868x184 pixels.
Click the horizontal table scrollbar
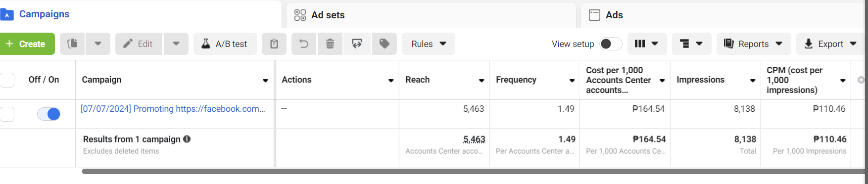[473, 171]
